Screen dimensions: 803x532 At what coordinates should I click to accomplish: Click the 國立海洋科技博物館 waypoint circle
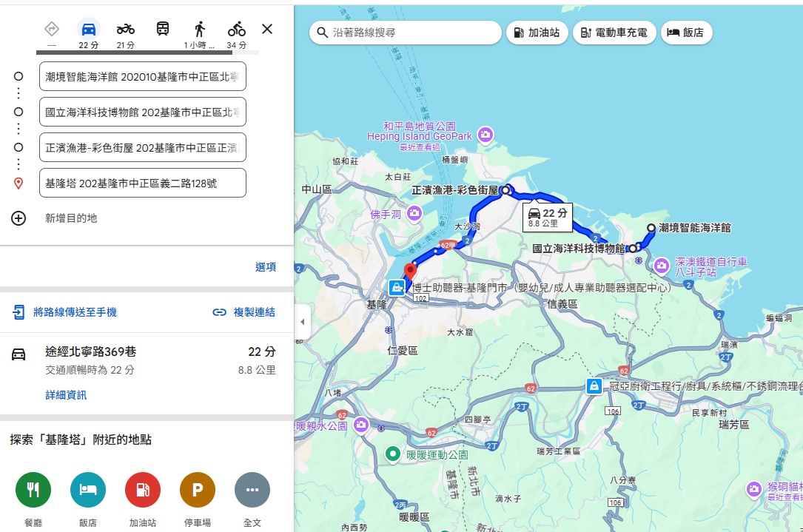pyautogui.click(x=633, y=249)
